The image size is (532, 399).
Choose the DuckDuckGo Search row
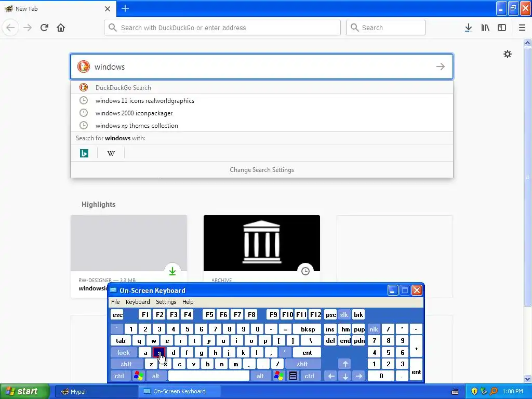262,87
